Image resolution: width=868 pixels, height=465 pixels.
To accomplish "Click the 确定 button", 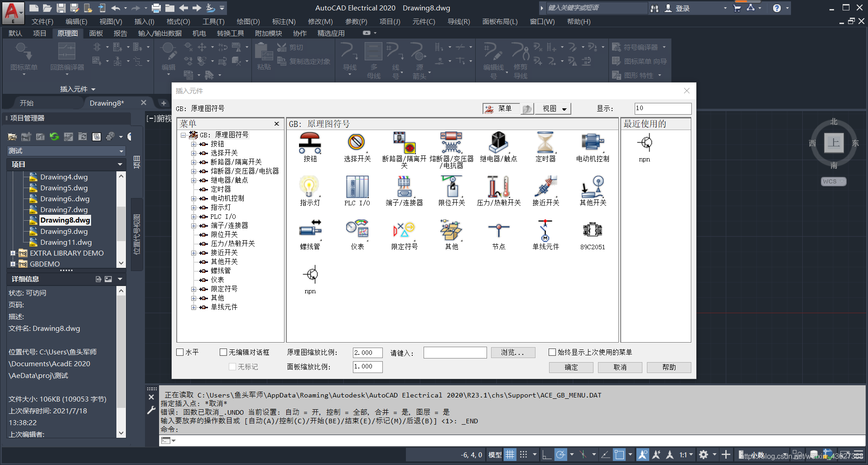I will (571, 367).
